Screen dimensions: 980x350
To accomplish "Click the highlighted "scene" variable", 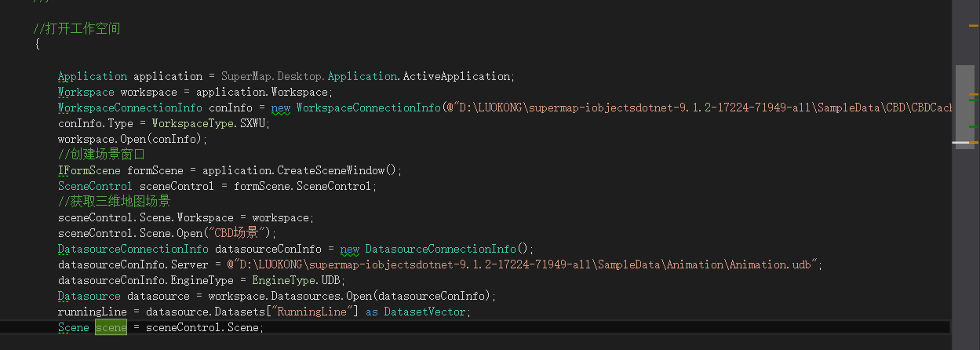I will tap(111, 327).
